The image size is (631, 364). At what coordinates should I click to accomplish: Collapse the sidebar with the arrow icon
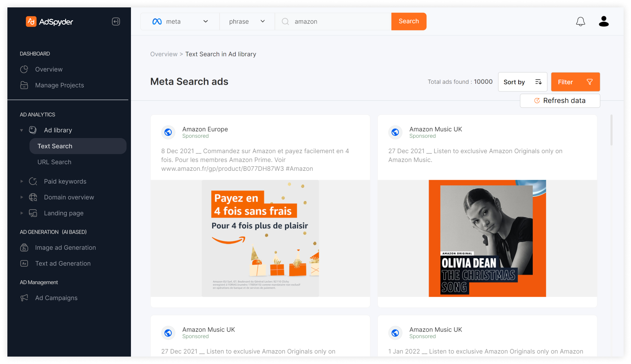tap(116, 22)
